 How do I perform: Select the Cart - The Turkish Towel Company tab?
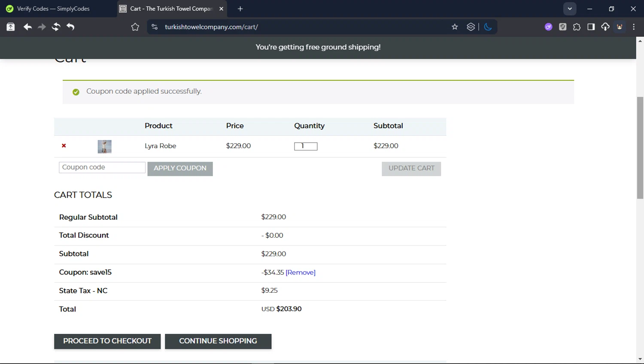[172, 9]
